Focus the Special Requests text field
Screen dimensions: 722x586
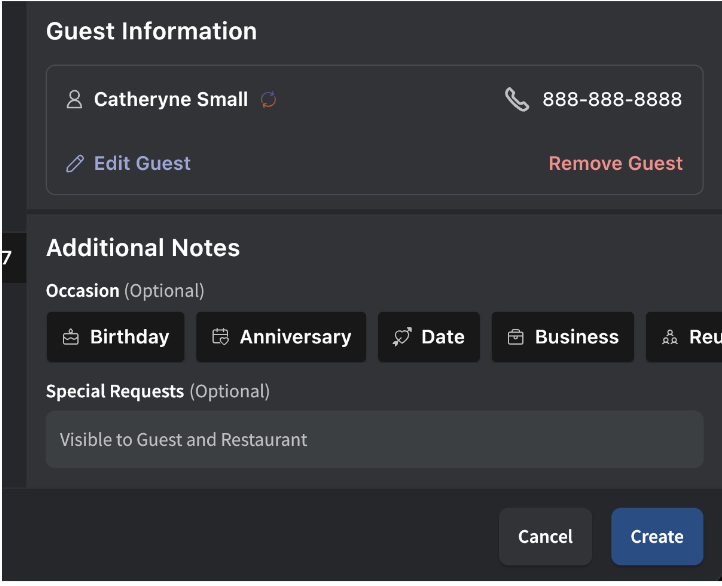click(x=374, y=440)
